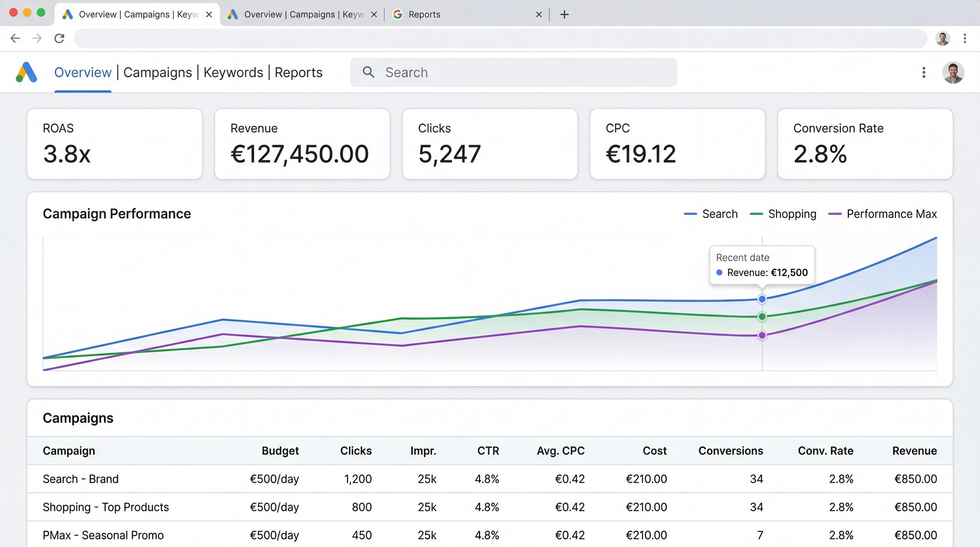Click the blue Search data point on chart
This screenshot has height=547, width=980.
(762, 299)
